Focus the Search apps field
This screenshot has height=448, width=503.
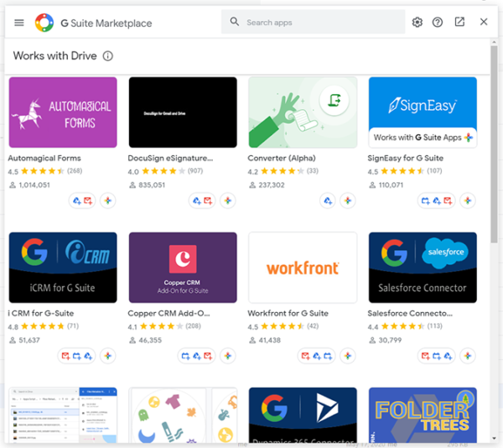[x=313, y=22]
